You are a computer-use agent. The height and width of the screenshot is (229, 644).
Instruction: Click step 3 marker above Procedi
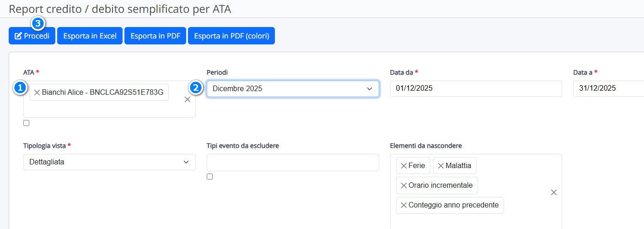pyautogui.click(x=38, y=23)
